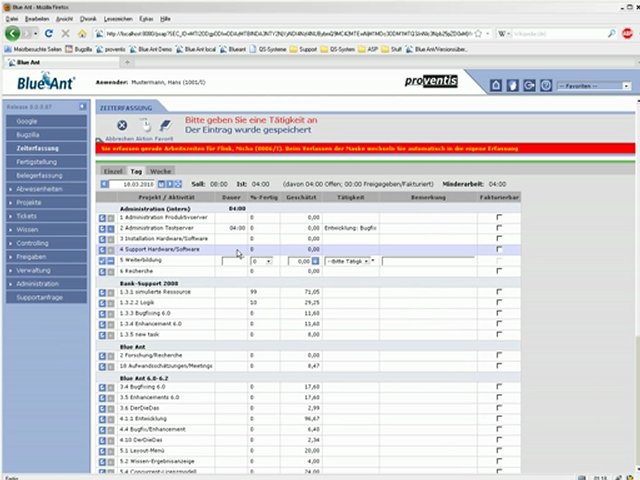The image size is (640, 480).
Task: Click the Dauer input for Weiterbildung
Action: (x=233, y=261)
